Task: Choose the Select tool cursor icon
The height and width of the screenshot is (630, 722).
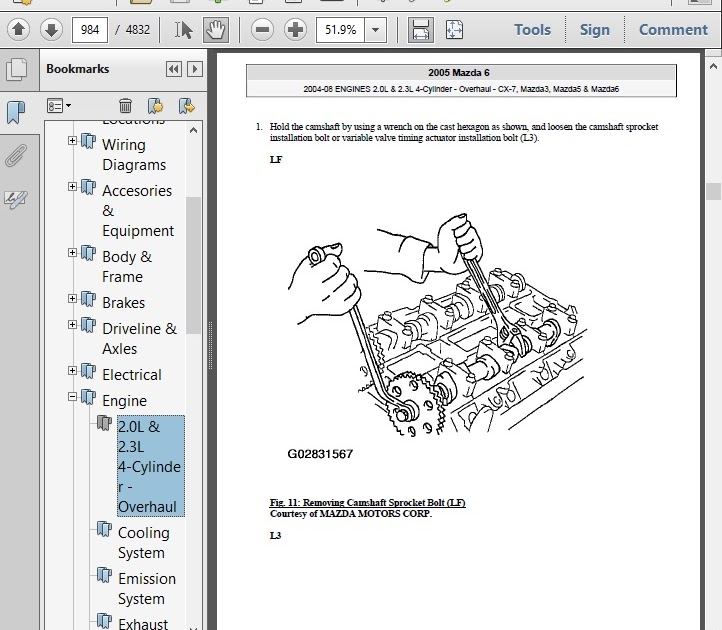Action: 183,30
